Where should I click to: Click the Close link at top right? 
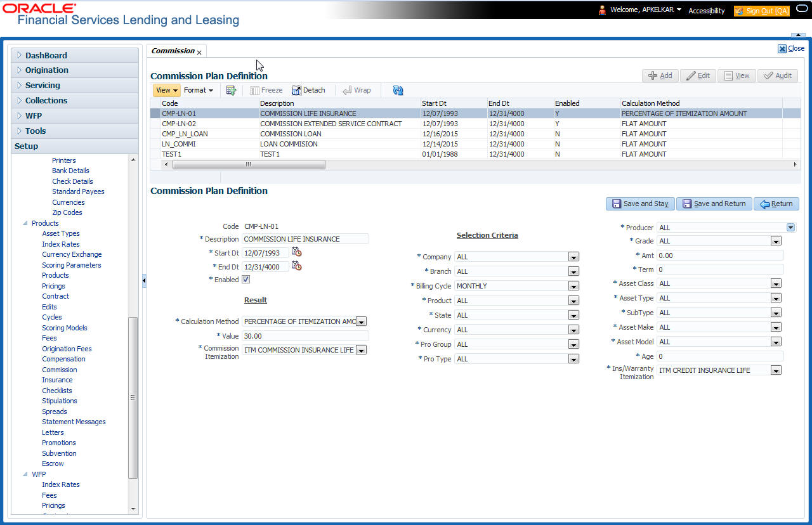[791, 48]
